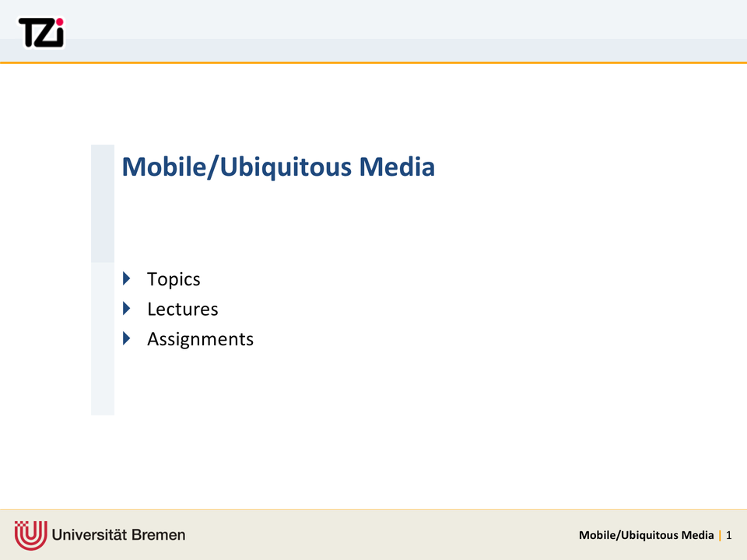Select the Lectures bullet text

[183, 310]
